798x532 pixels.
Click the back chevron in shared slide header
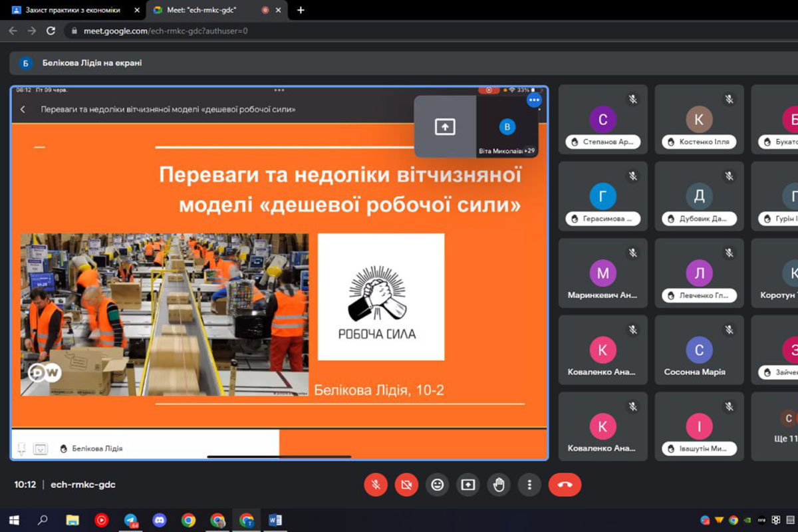click(x=23, y=109)
